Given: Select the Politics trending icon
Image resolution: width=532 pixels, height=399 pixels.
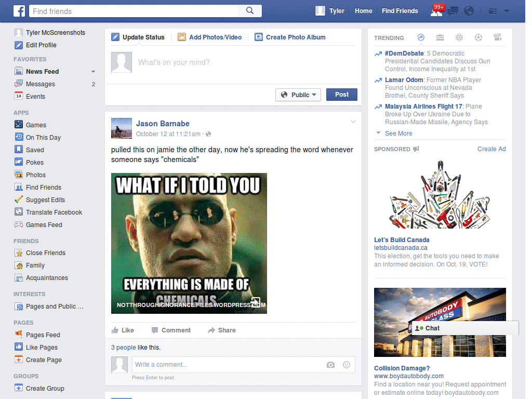Looking at the screenshot, I should pyautogui.click(x=440, y=37).
